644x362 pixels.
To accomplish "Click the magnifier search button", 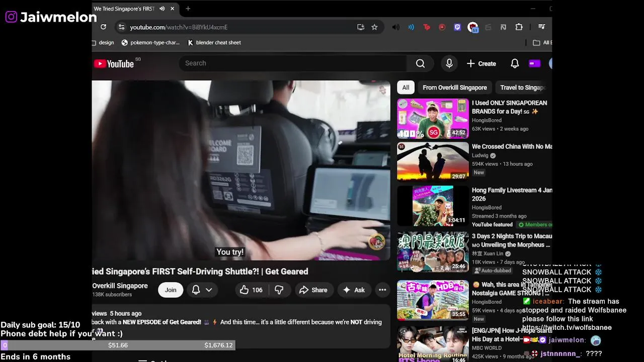I will [x=421, y=63].
